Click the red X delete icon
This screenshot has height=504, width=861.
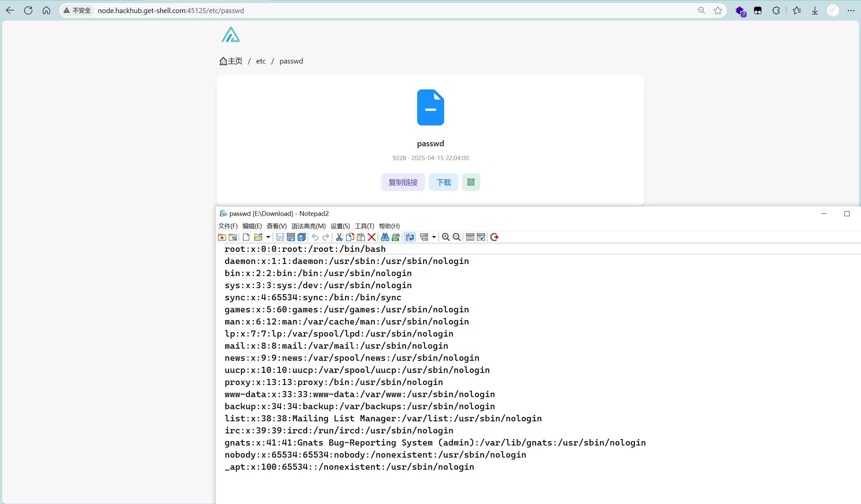(372, 237)
